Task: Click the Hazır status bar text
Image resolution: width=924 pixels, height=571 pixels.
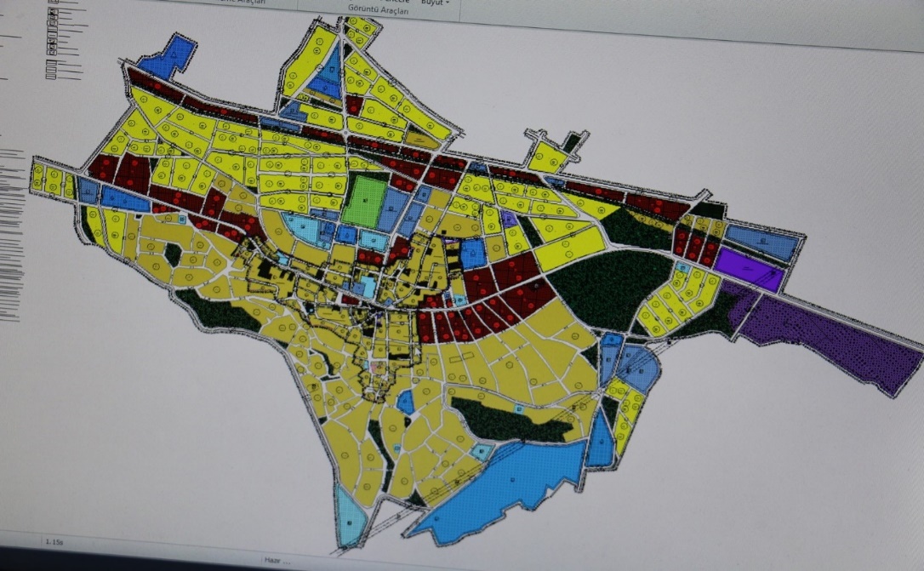Action: tap(277, 561)
